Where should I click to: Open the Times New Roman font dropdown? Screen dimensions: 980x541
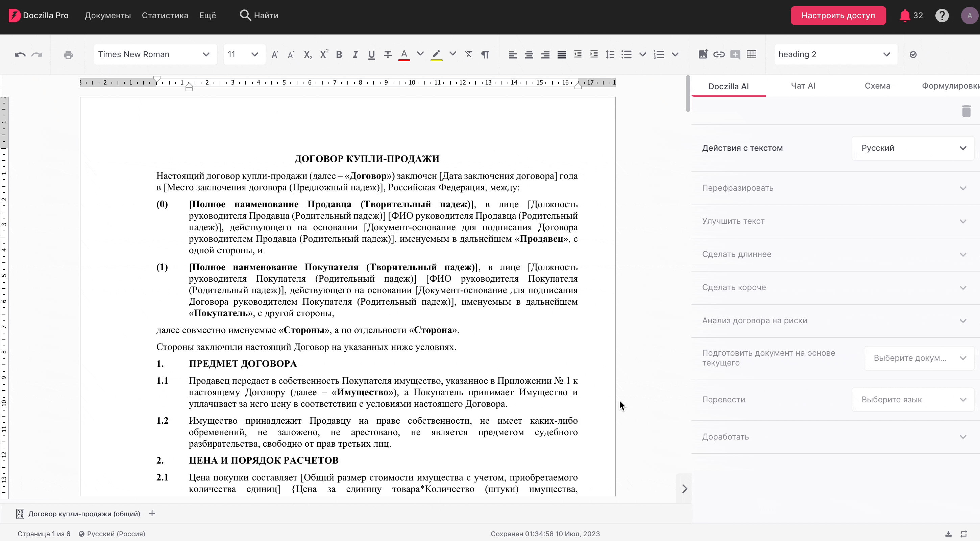coord(155,54)
